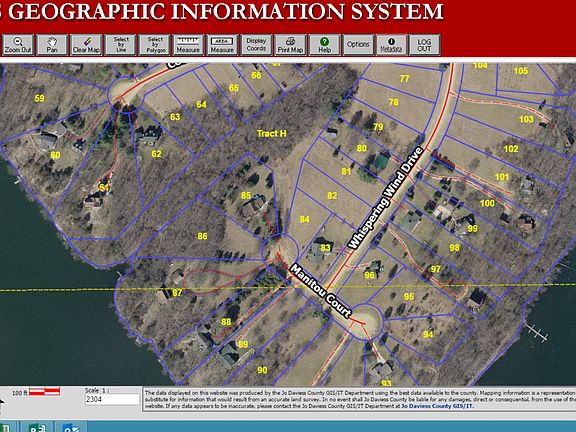Screen dimensions: 576x432
Task: Click the Print Map button
Action: [x=290, y=45]
